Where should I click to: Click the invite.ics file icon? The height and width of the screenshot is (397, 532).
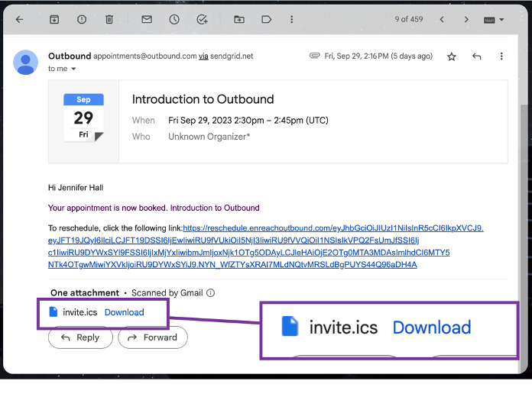tap(54, 312)
